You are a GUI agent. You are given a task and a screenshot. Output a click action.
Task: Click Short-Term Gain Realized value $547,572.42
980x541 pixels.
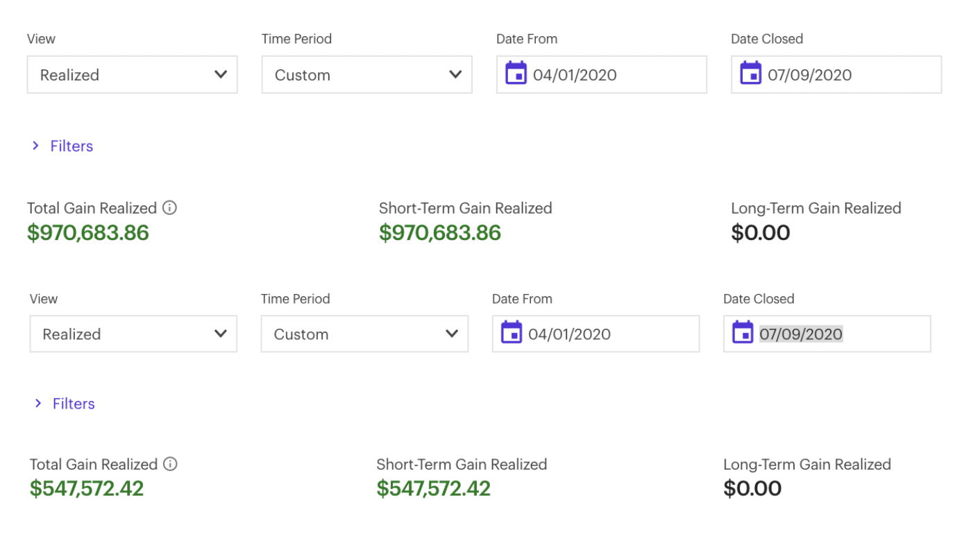434,488
